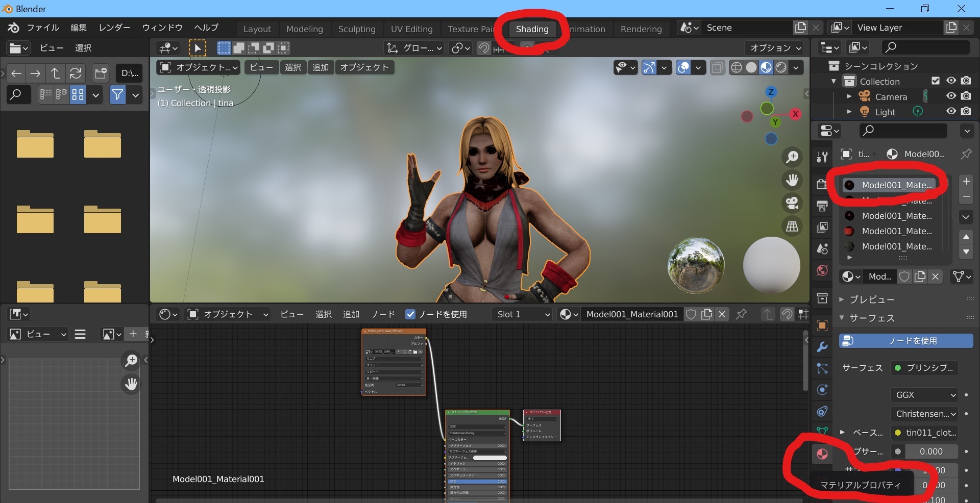Open the Modifier Properties wrench tab
Viewport: 980px width, 503px height.
822,347
